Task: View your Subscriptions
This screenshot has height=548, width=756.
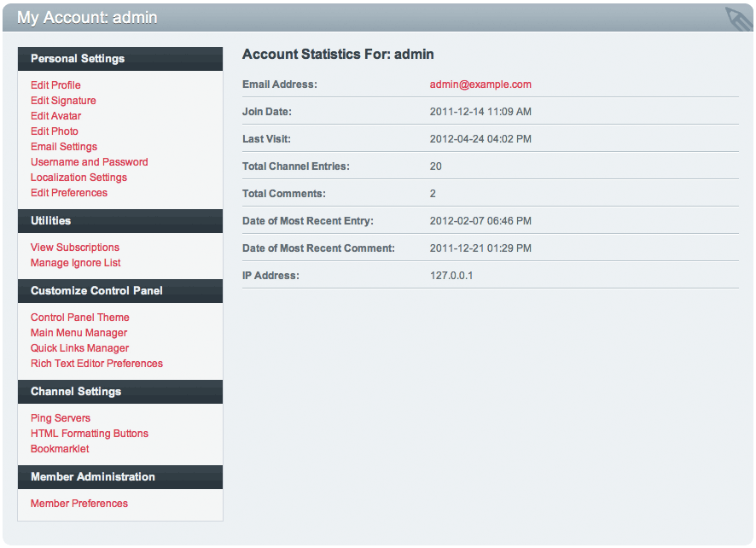Action: 74,247
